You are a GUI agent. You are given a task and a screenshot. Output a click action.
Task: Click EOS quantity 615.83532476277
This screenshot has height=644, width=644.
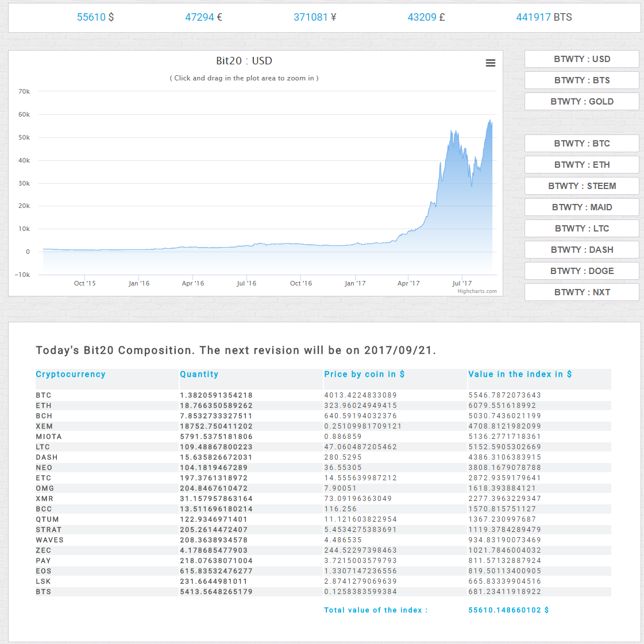coord(216,571)
